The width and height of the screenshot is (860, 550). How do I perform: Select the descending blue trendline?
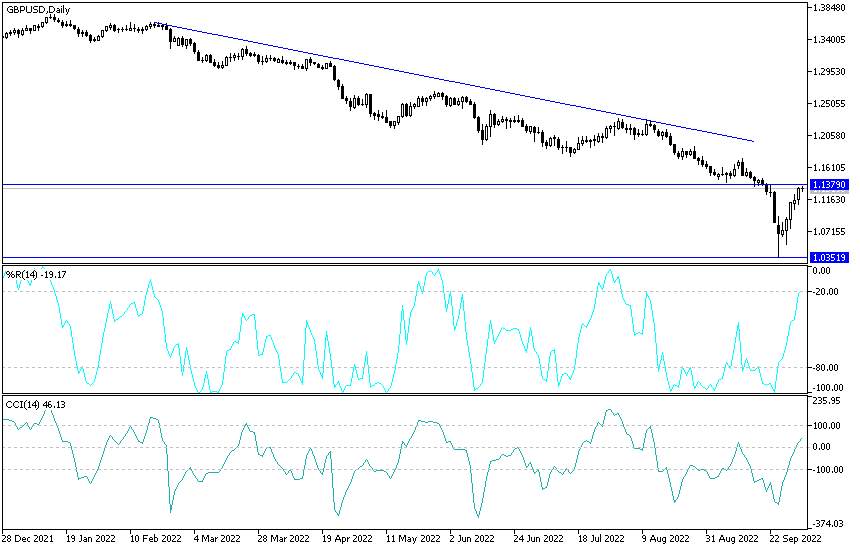click(454, 82)
